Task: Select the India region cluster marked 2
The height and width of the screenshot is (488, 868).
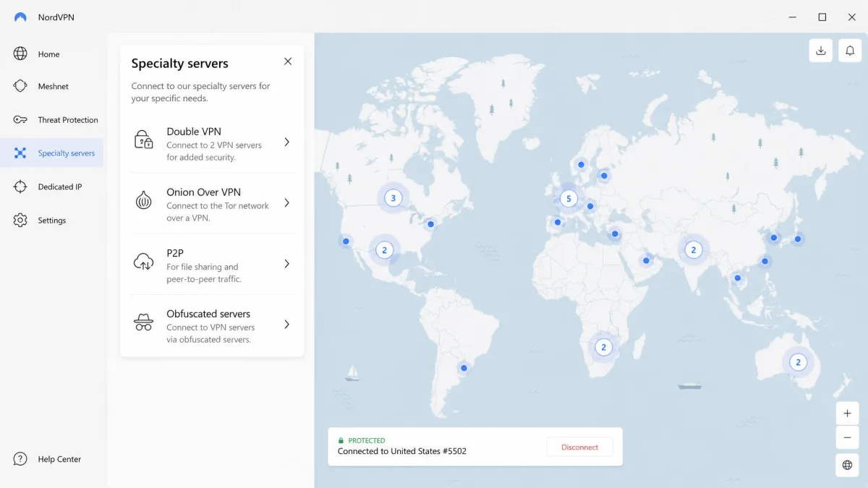Action: (693, 250)
